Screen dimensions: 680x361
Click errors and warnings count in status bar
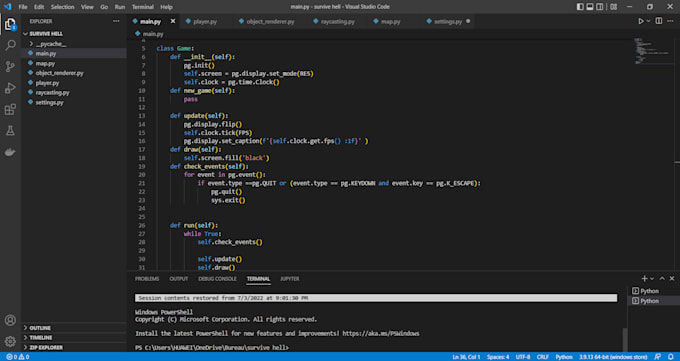click(18, 357)
